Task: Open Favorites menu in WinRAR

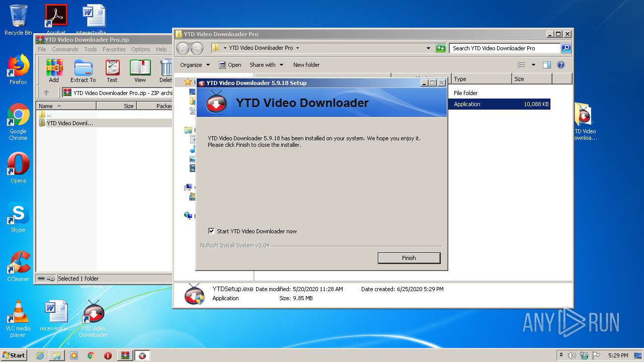Action: tap(114, 49)
